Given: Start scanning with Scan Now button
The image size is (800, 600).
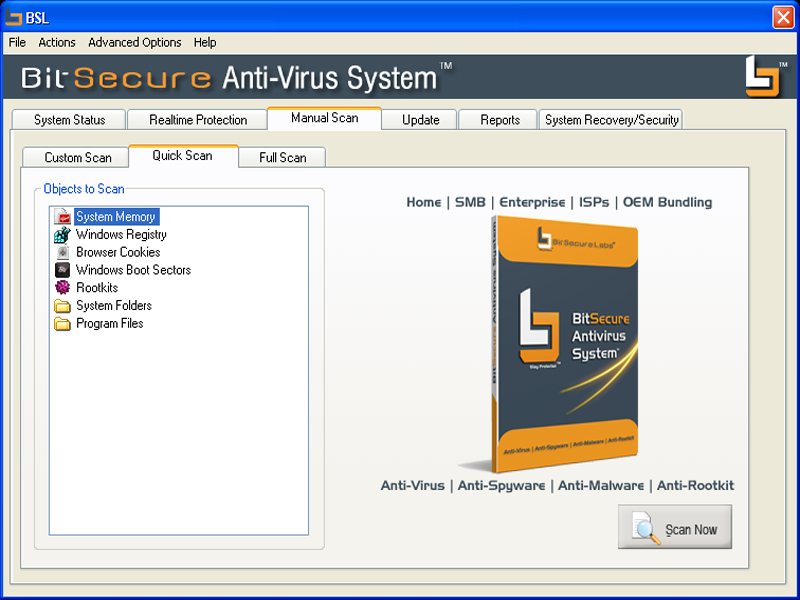Looking at the screenshot, I should [x=675, y=527].
